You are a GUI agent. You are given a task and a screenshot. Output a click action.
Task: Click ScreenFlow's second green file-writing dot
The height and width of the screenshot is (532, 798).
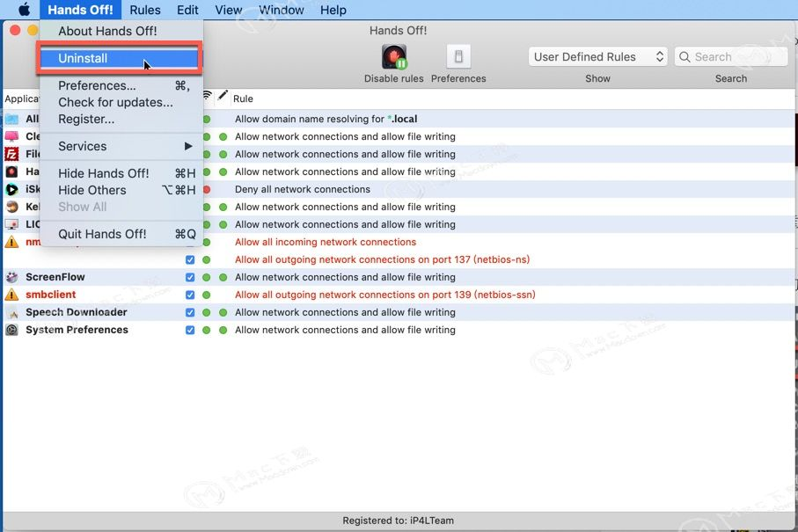click(x=223, y=277)
